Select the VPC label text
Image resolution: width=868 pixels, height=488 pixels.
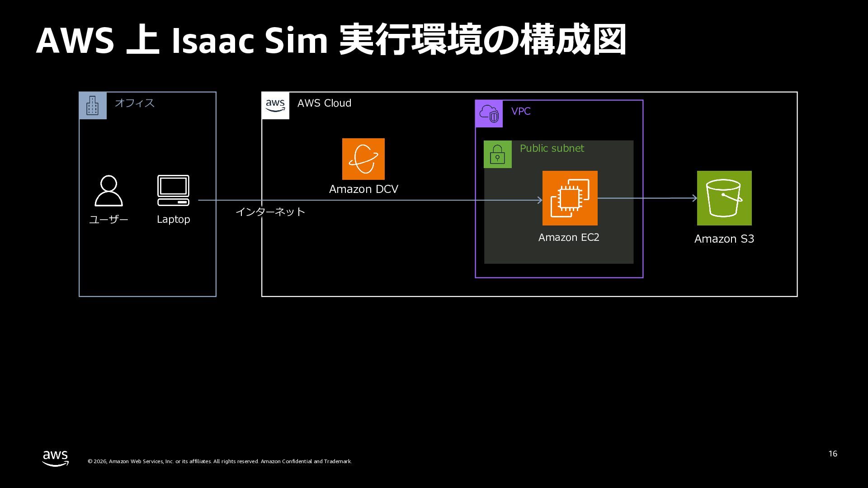[521, 112]
